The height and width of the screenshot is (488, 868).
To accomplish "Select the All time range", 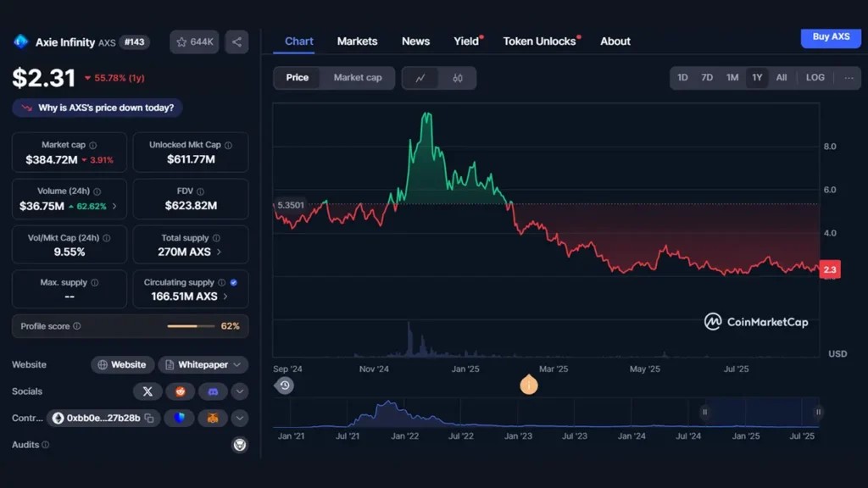I will (781, 78).
